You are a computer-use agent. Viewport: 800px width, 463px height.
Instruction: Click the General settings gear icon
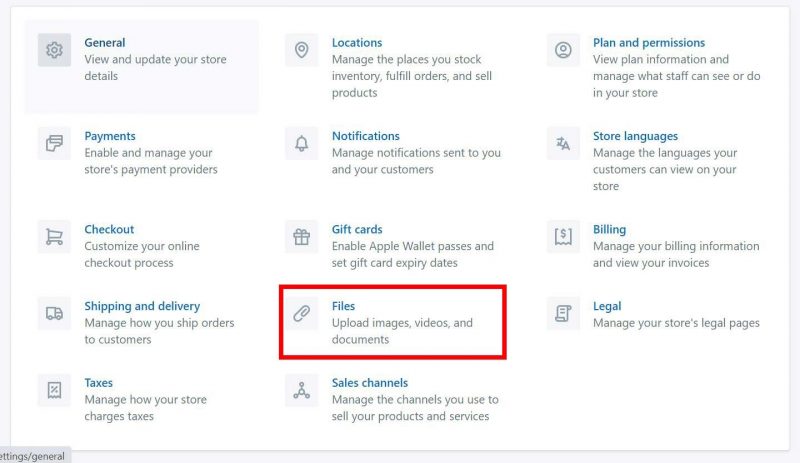tap(54, 50)
